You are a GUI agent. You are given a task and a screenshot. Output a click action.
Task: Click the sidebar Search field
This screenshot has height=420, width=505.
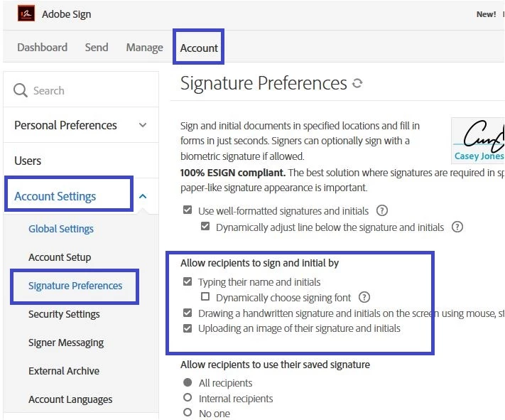coord(81,90)
